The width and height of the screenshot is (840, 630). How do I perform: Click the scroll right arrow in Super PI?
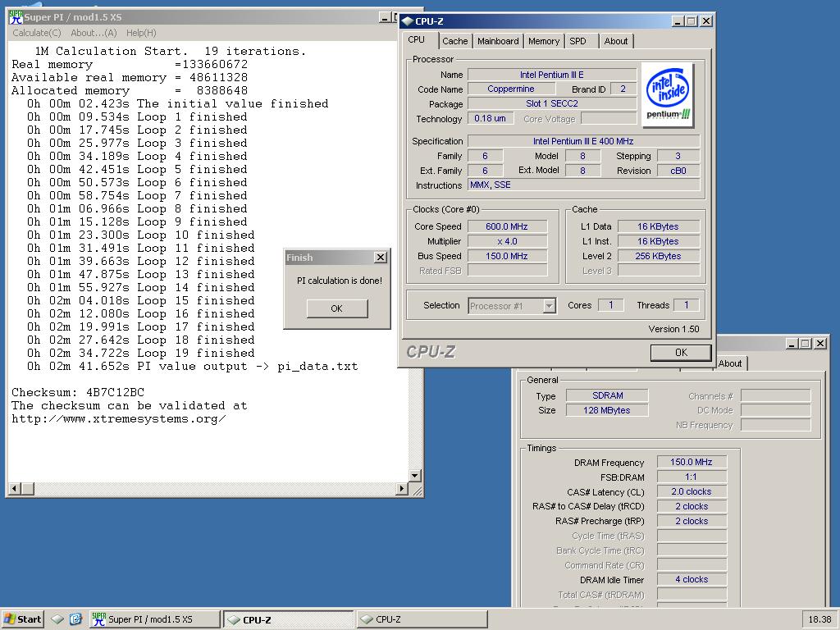[x=402, y=489]
